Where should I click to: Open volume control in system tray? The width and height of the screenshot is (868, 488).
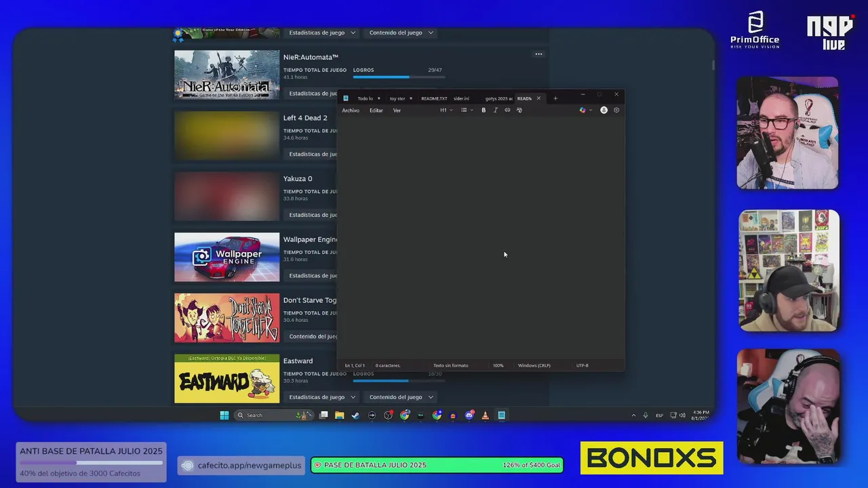point(682,415)
